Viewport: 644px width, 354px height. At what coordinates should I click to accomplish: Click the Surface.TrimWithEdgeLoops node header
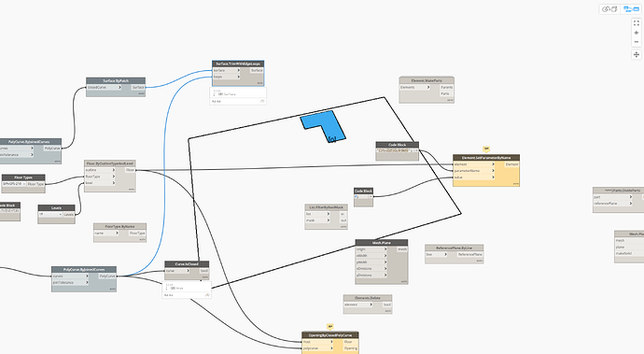tap(238, 64)
